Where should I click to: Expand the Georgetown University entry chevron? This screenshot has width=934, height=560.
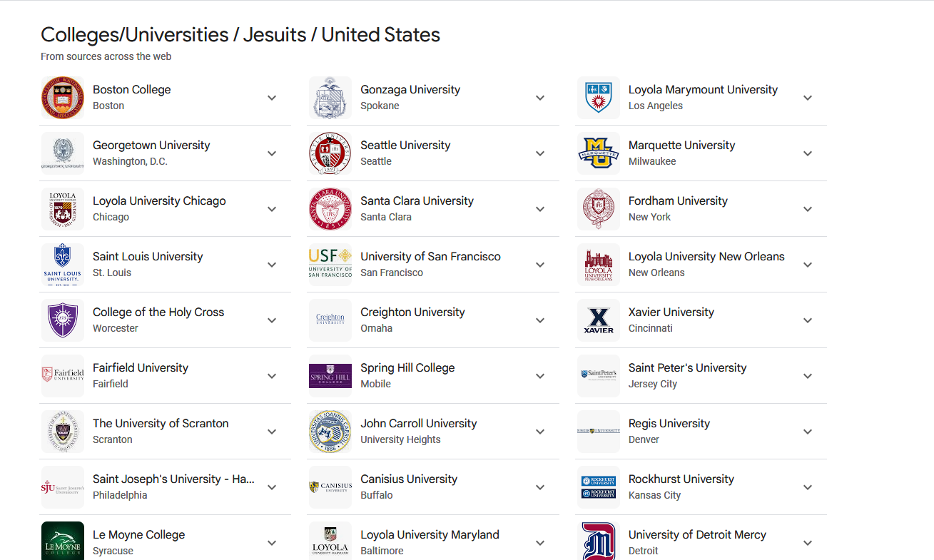pyautogui.click(x=272, y=153)
